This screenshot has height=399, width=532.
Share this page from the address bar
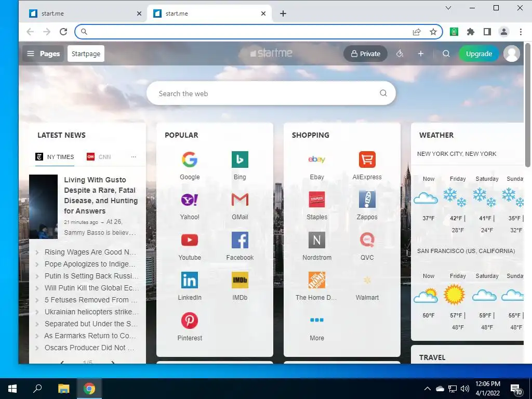click(x=417, y=32)
